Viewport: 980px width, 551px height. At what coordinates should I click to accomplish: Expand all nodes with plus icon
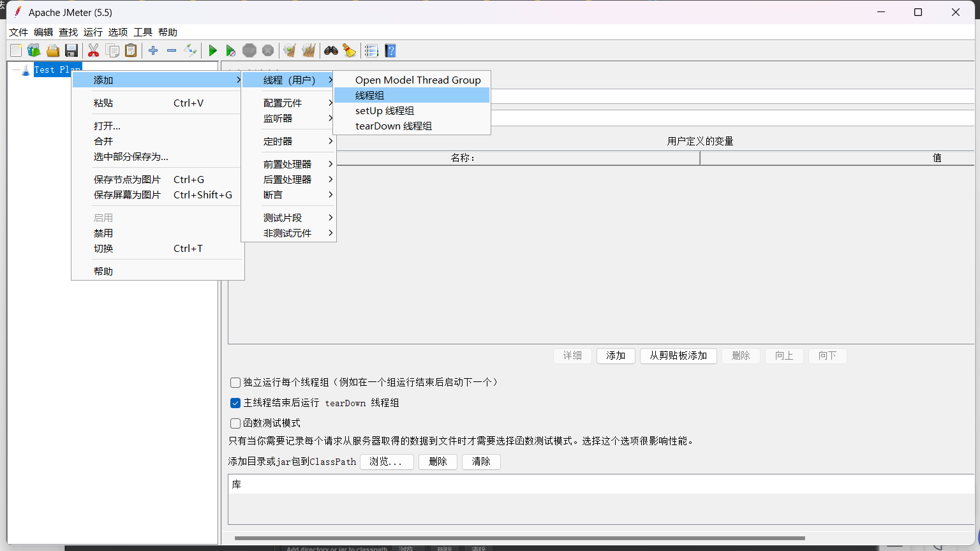pyautogui.click(x=153, y=50)
